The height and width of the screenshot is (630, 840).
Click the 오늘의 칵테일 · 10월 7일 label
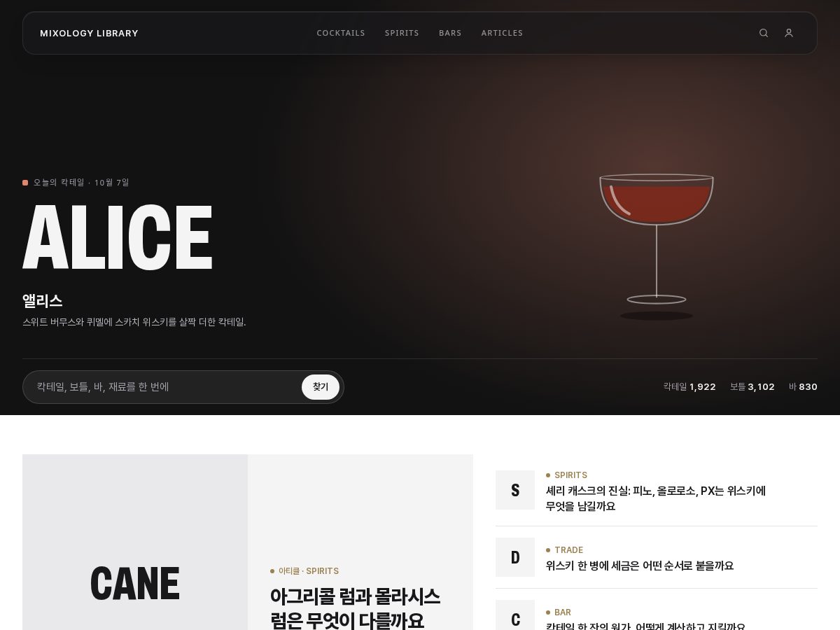click(76, 183)
